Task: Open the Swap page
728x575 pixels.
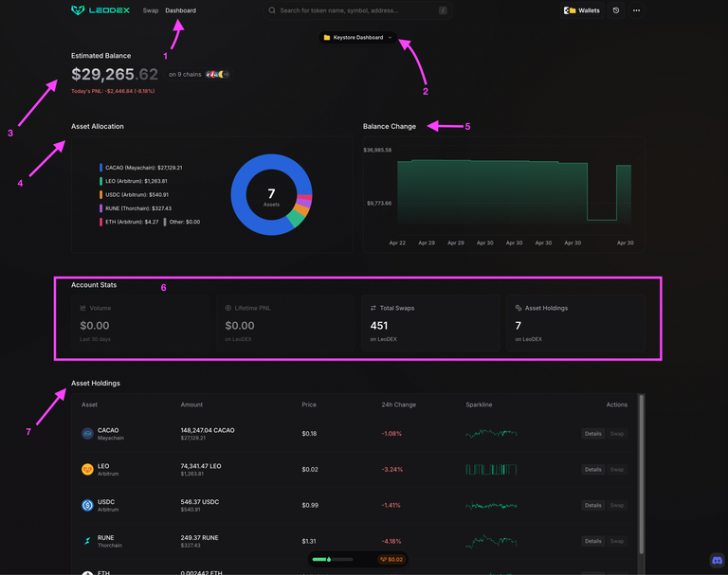Action: 151,10
